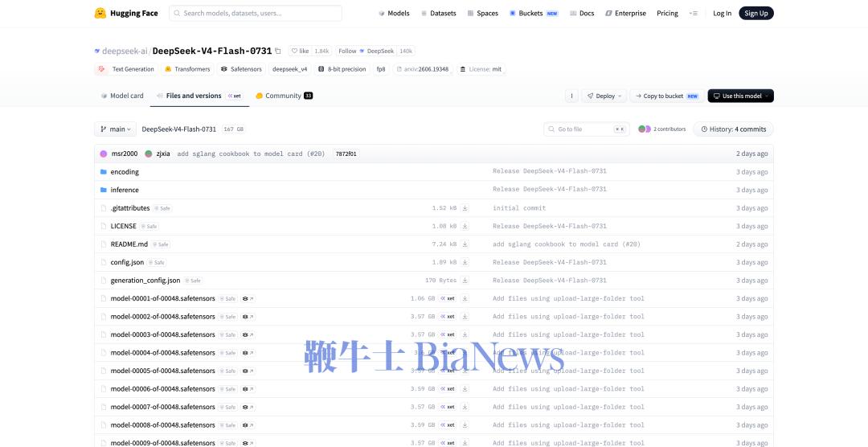The image size is (868, 447).
Task: Expand the Deploy dropdown
Action: [x=604, y=96]
